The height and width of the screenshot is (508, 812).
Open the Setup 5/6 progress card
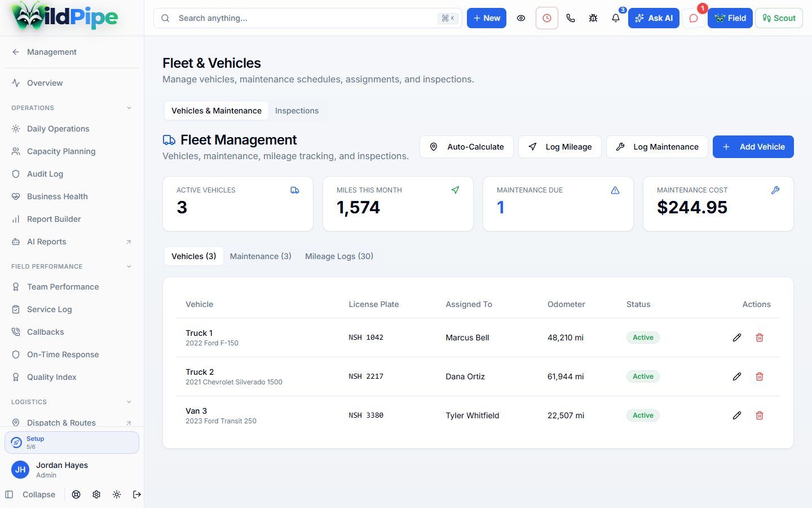click(72, 443)
